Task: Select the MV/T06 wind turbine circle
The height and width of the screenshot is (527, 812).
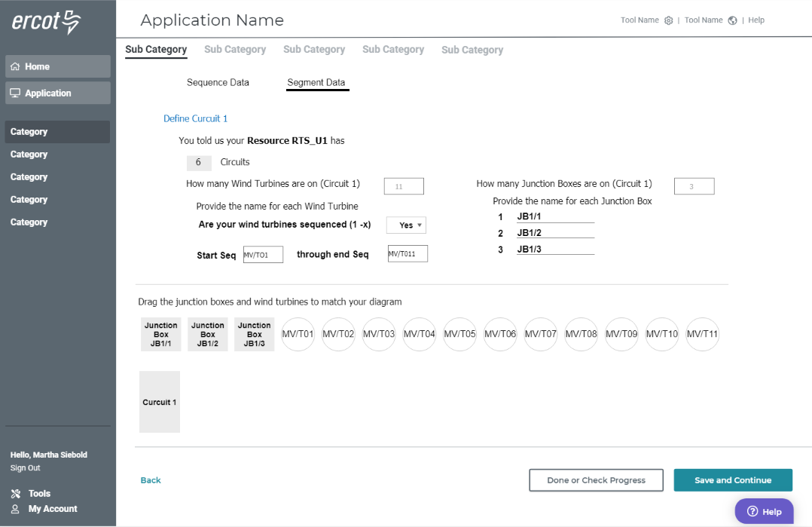Action: (x=500, y=334)
